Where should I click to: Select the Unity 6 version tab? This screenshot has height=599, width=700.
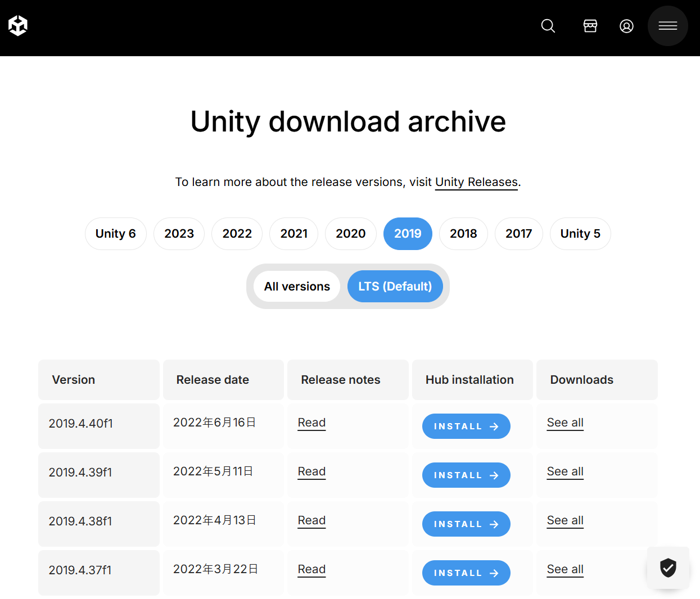coord(116,234)
